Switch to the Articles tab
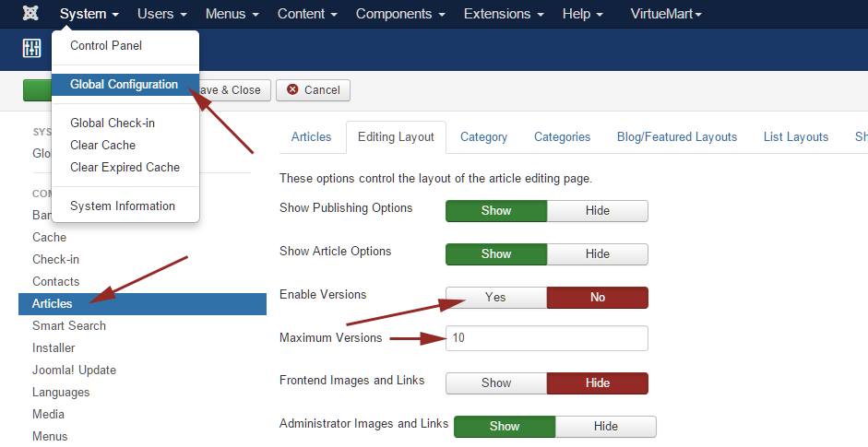The height and width of the screenshot is (447, 868). [x=311, y=136]
